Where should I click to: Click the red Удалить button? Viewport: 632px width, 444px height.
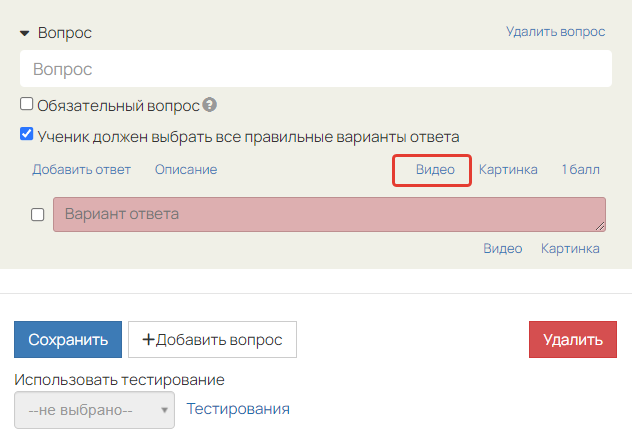pyautogui.click(x=573, y=339)
